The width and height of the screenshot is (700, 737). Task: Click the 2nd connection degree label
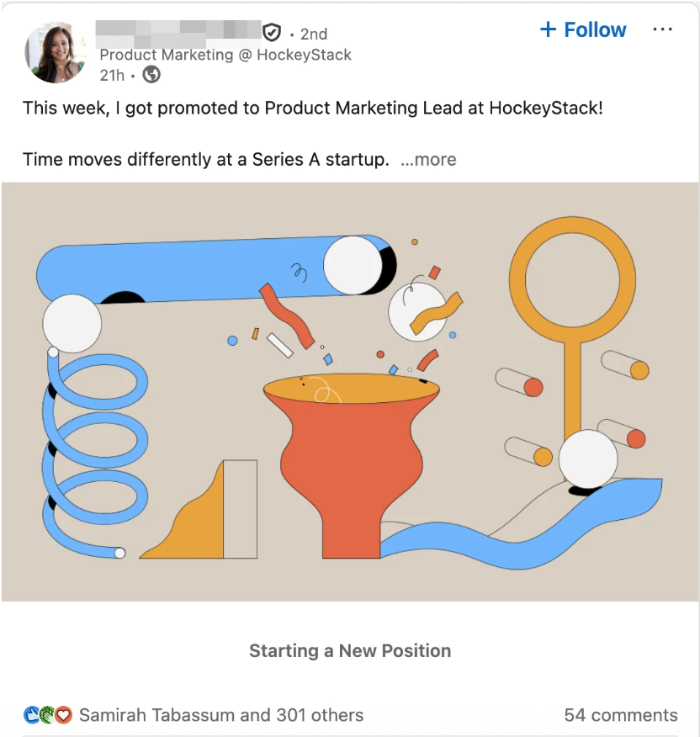[x=313, y=34]
